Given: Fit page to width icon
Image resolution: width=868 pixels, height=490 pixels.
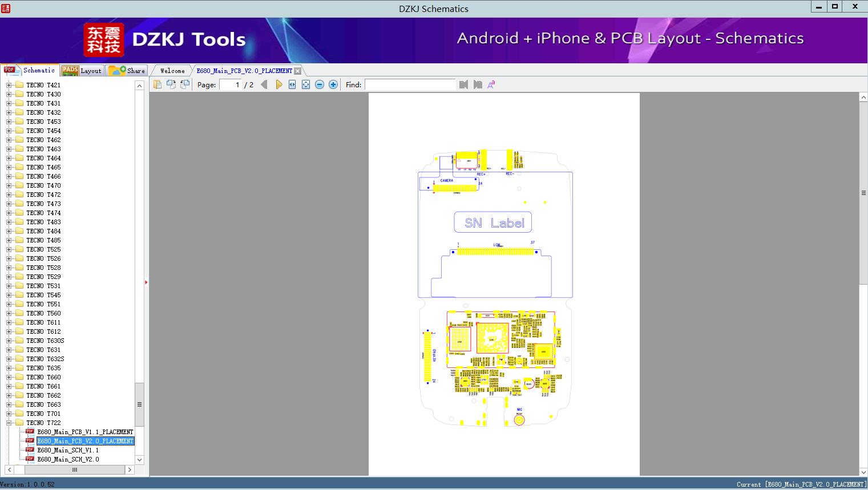Looking at the screenshot, I should [x=292, y=84].
